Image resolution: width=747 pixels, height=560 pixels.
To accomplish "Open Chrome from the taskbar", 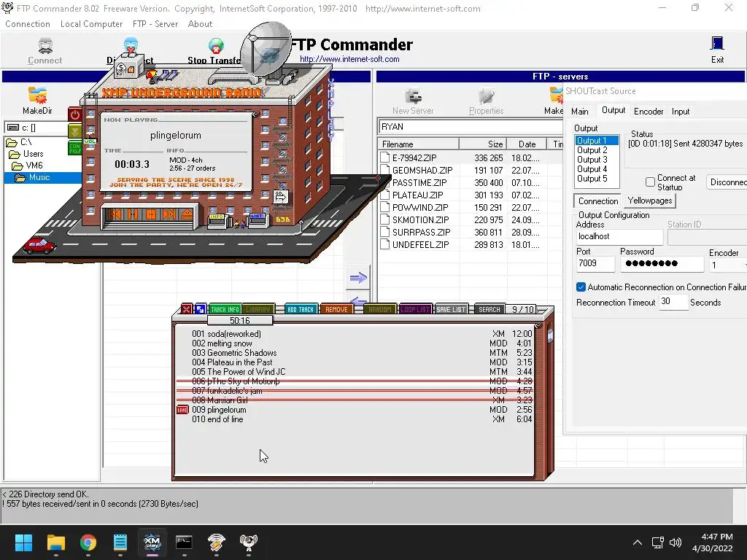I will [88, 542].
